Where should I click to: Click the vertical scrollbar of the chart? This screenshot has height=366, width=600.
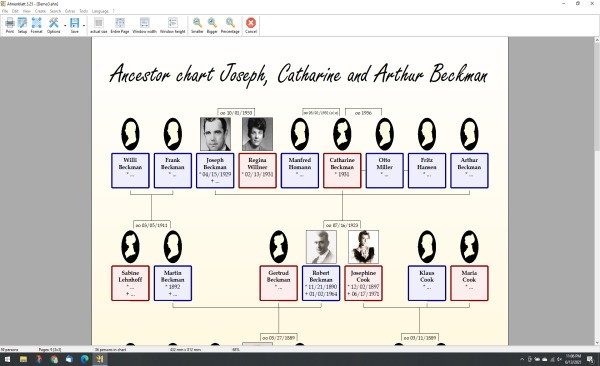(597, 191)
